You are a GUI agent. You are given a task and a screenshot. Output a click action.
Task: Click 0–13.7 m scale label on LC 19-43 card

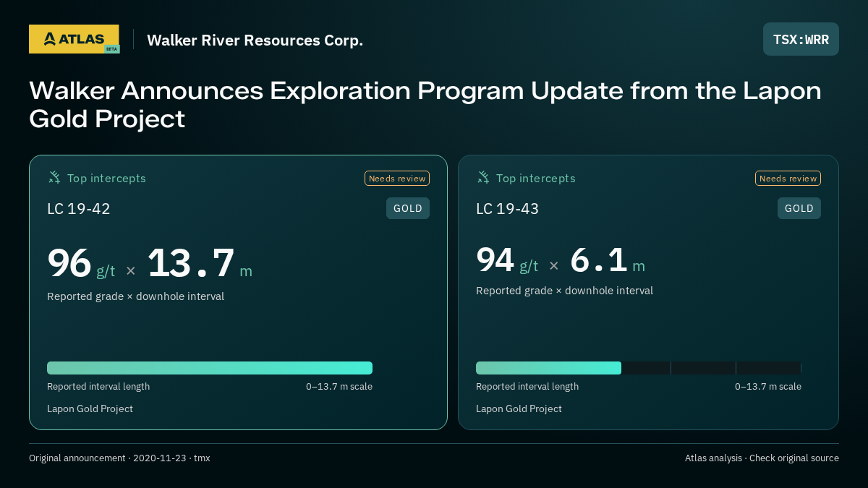coord(768,387)
